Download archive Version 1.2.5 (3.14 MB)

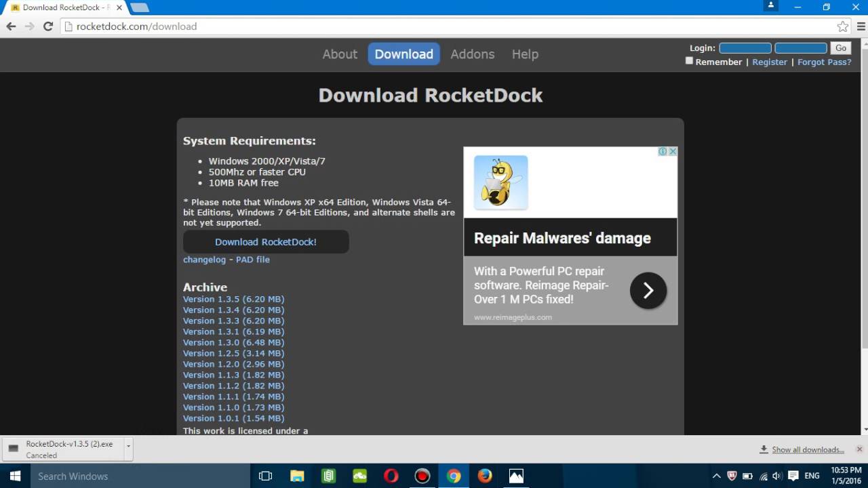tap(233, 353)
